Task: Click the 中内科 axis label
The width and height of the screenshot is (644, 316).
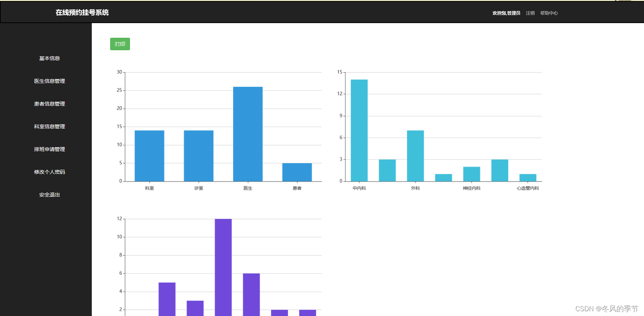Action: (359, 188)
